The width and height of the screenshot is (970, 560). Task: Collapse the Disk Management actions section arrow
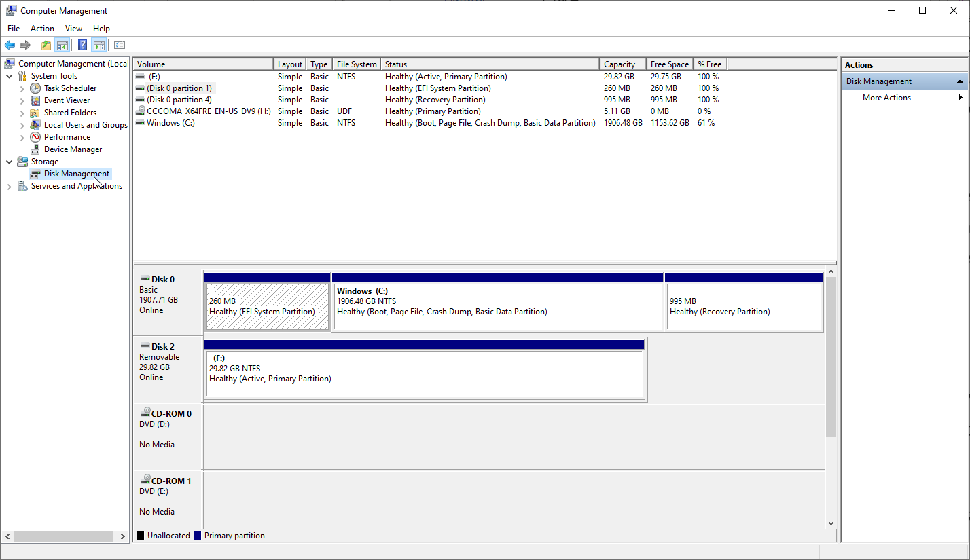(x=960, y=81)
